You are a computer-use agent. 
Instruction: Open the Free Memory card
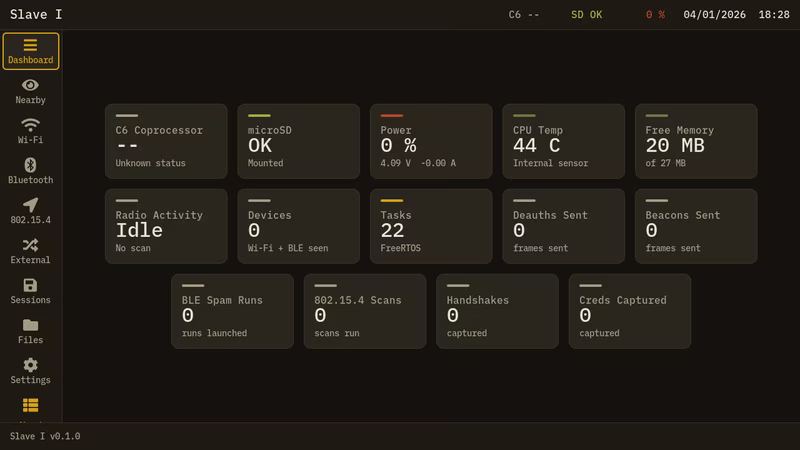click(696, 141)
